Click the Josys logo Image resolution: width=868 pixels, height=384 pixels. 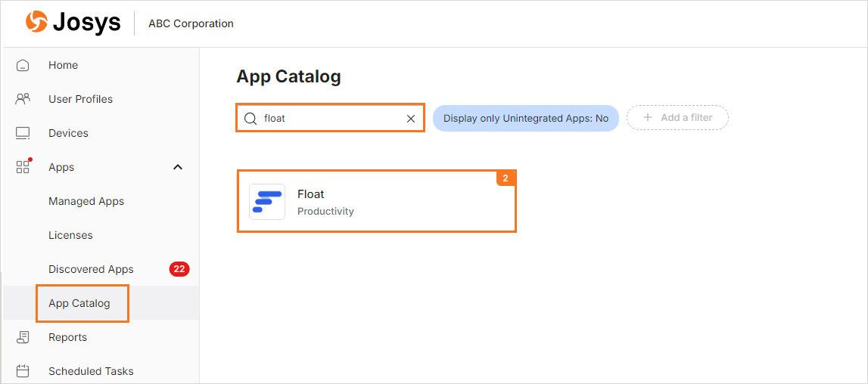[x=73, y=23]
